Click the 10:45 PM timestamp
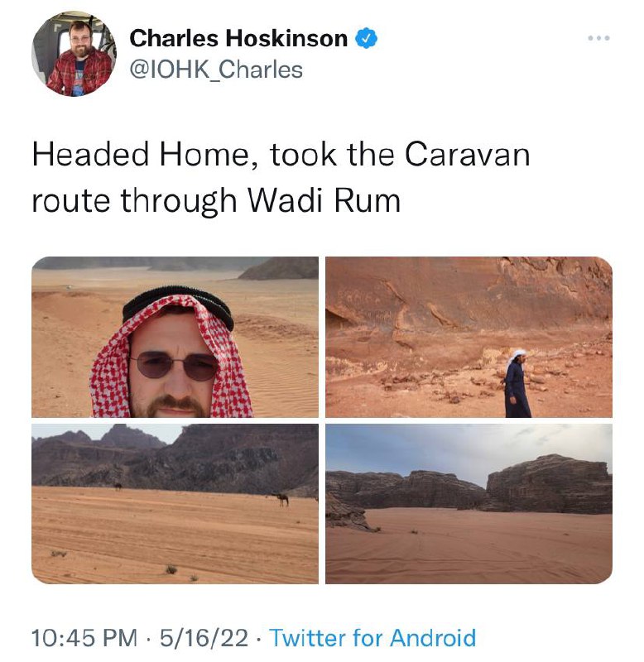644x662 pixels. [84, 637]
